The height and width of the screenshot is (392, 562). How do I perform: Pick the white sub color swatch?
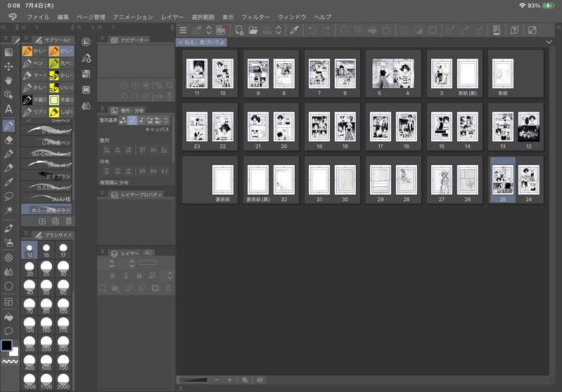14,352
